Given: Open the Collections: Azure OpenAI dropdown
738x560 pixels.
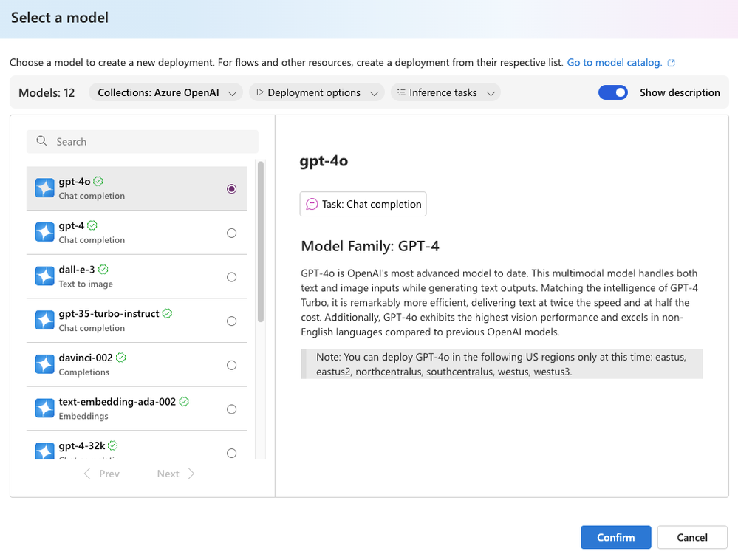Looking at the screenshot, I should (x=165, y=92).
